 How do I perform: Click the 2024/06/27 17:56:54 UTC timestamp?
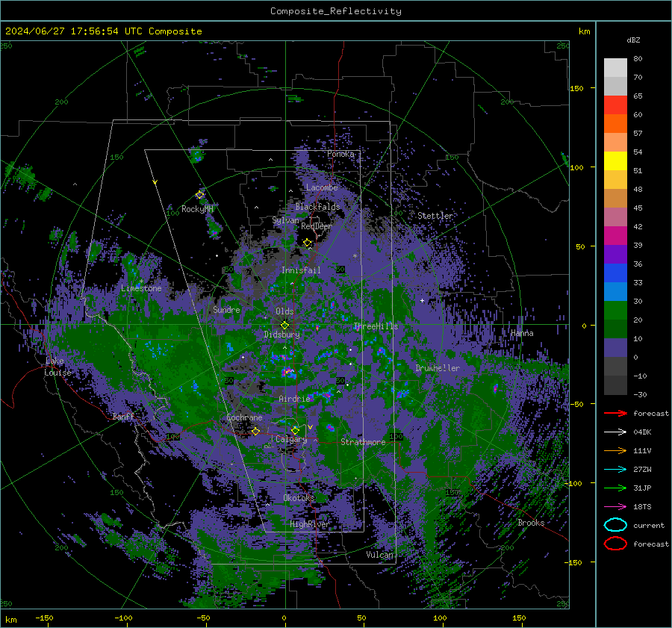pos(104,31)
